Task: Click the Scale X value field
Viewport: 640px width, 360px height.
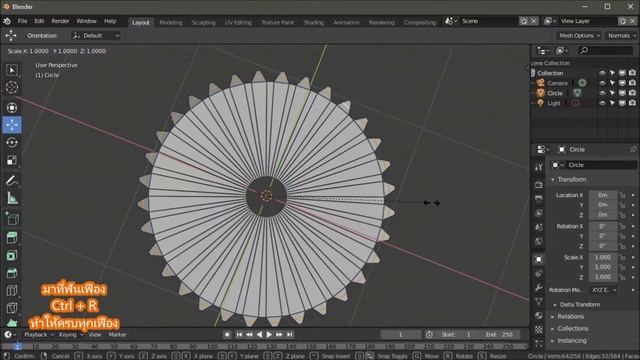Action: click(602, 257)
